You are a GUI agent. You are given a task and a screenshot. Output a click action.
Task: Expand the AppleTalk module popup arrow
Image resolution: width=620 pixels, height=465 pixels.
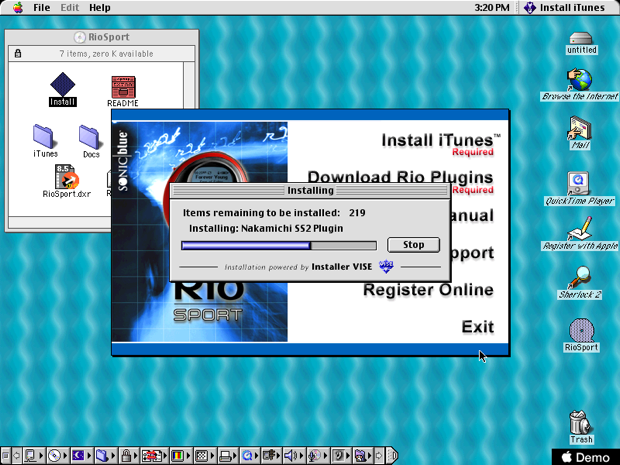tap(42, 456)
